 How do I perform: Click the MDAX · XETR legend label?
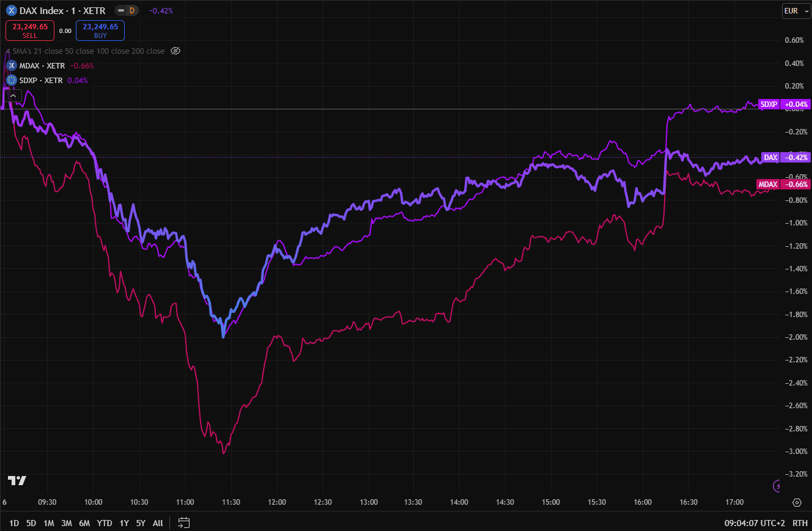pos(41,65)
